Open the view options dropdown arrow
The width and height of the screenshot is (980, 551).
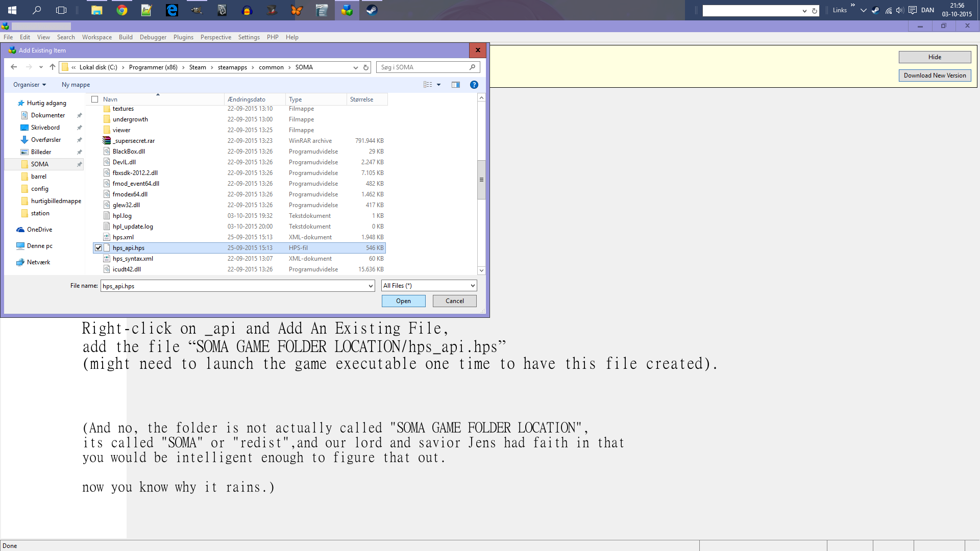pyautogui.click(x=438, y=85)
